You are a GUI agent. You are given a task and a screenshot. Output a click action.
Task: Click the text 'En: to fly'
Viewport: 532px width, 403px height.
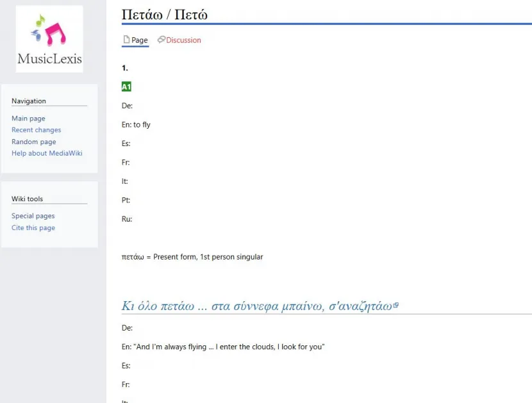tap(136, 125)
